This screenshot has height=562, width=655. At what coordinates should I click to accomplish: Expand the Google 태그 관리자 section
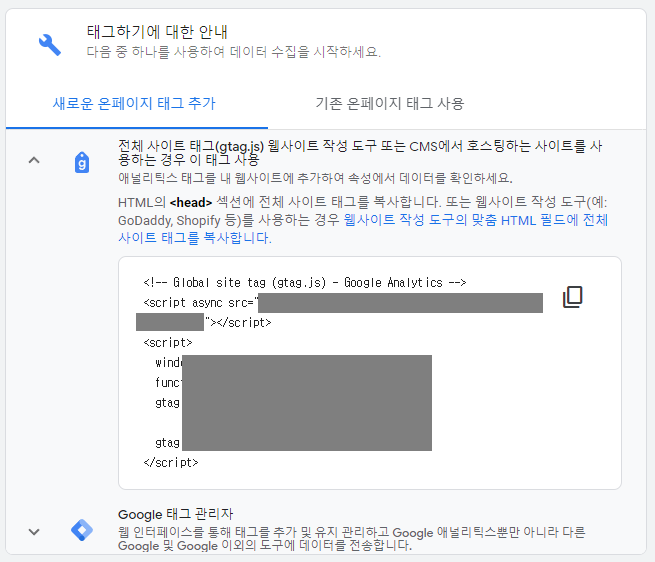34,532
